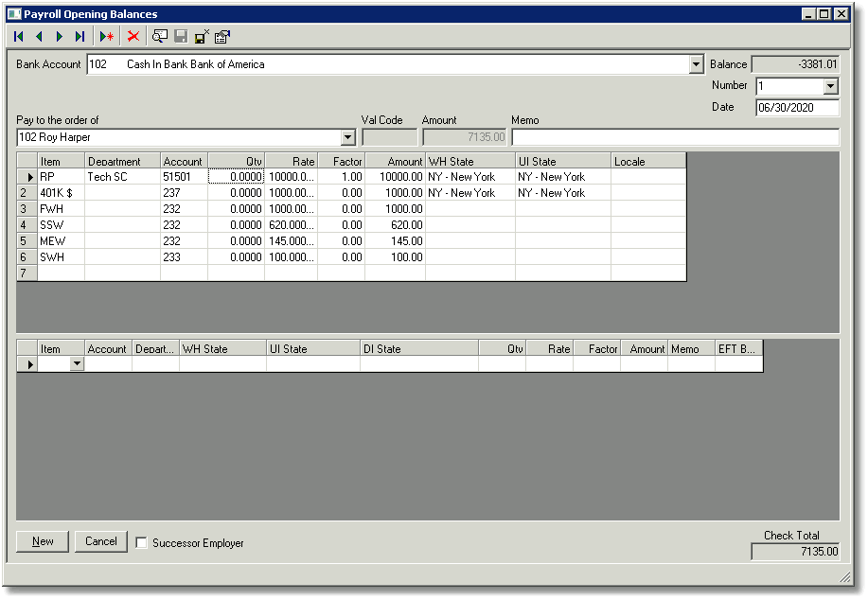The image size is (868, 600).
Task: Click the Cancel button
Action: [x=100, y=541]
